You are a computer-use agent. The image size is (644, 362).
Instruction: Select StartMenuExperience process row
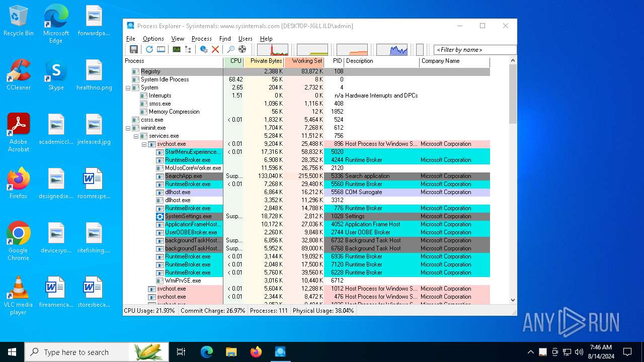click(x=306, y=152)
